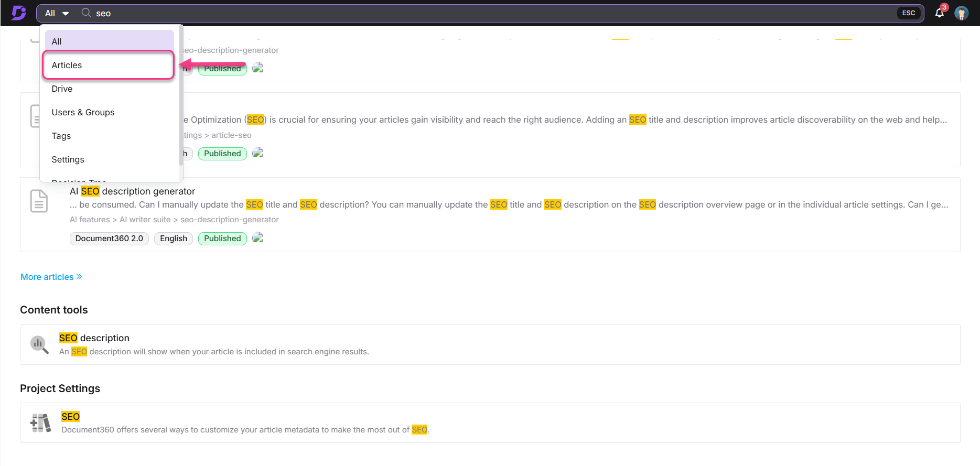This screenshot has width=980, height=466.
Task: Select Settings filter option
Action: [109, 159]
